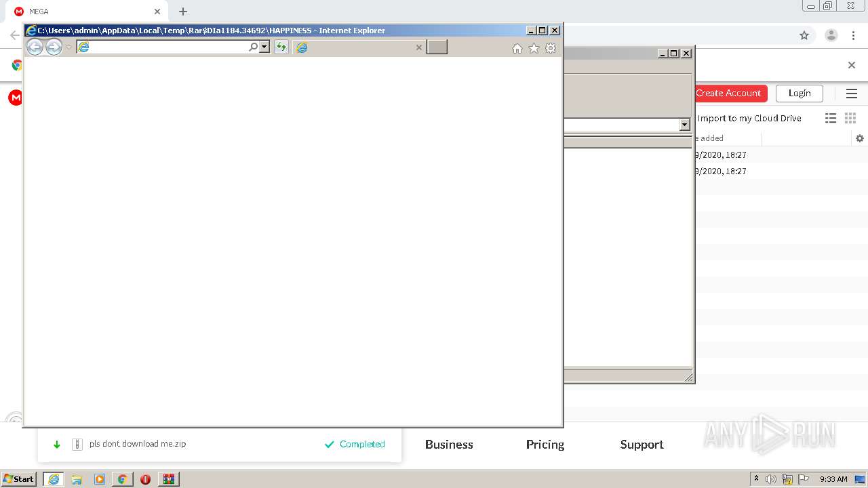Open recent pages dropdown beside forward button

[x=68, y=47]
